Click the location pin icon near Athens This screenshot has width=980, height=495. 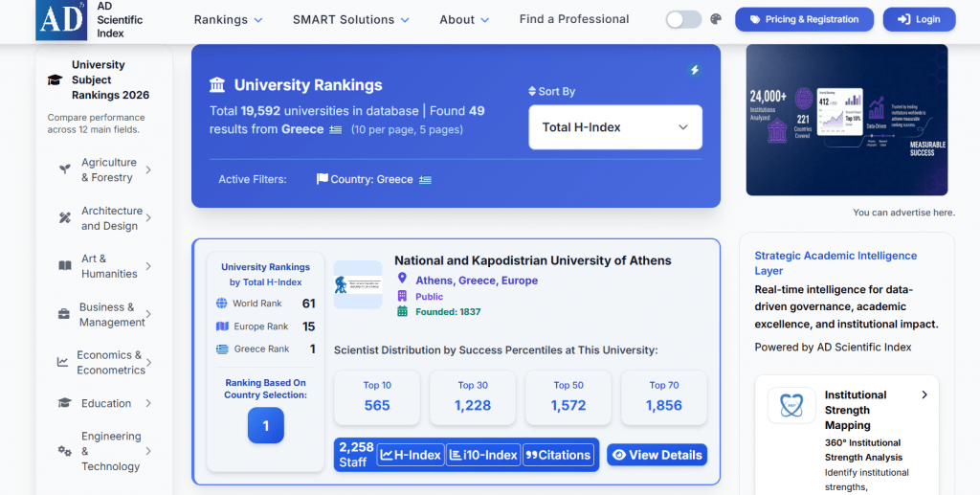point(402,278)
